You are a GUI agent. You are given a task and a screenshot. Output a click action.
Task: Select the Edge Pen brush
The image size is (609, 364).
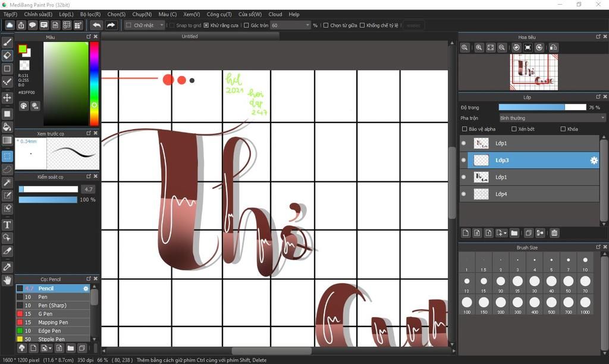click(x=53, y=331)
